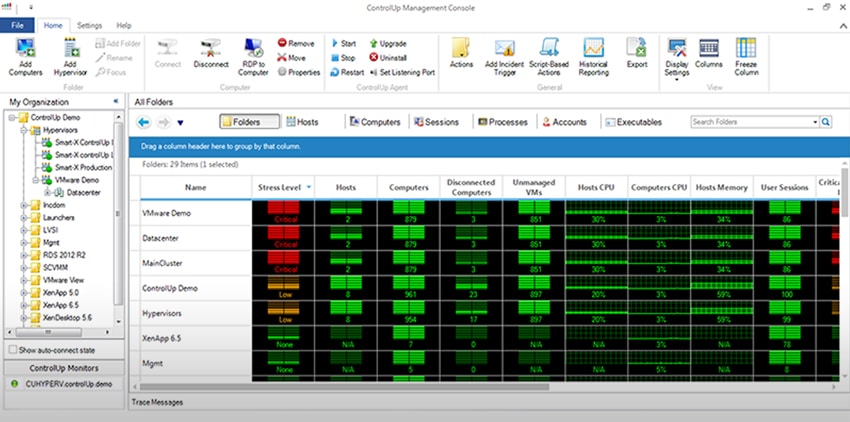
Task: Click the Critical stress cell for VMware Demo
Action: click(x=283, y=213)
